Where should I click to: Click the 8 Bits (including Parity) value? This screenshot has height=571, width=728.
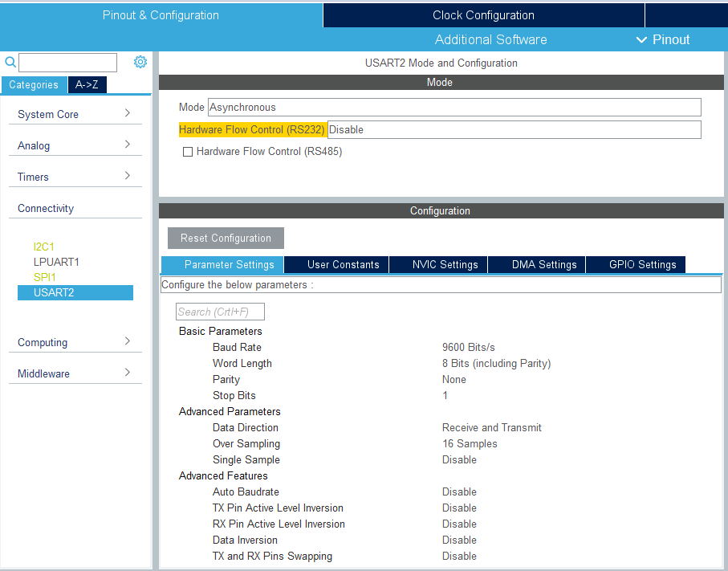(x=496, y=363)
